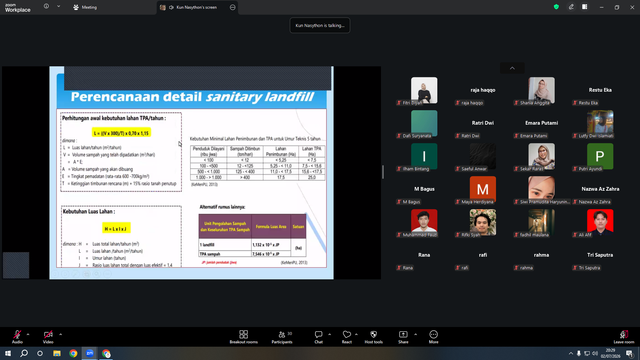Select Putri Ayundi's tile with P avatar
The image size is (640, 360).
(x=600, y=156)
